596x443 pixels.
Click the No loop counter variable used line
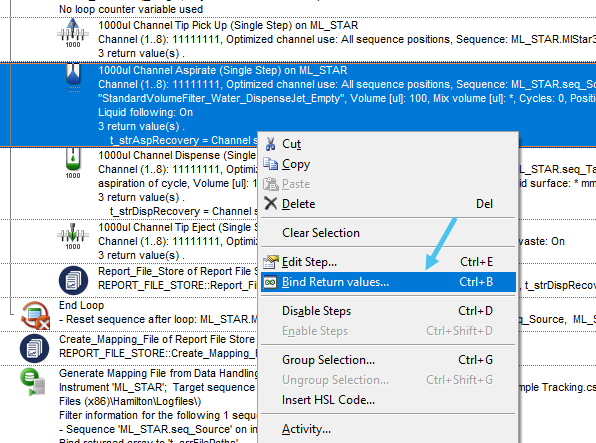pyautogui.click(x=131, y=9)
